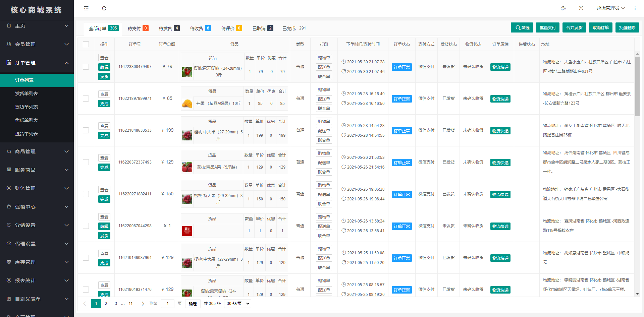This screenshot has height=317, width=644.
Task: Click the layers icon beside 库存管理
Action: 9,262
